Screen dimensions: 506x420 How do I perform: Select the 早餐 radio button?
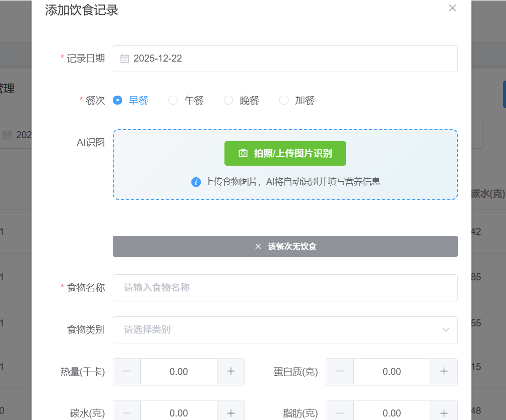coord(117,100)
